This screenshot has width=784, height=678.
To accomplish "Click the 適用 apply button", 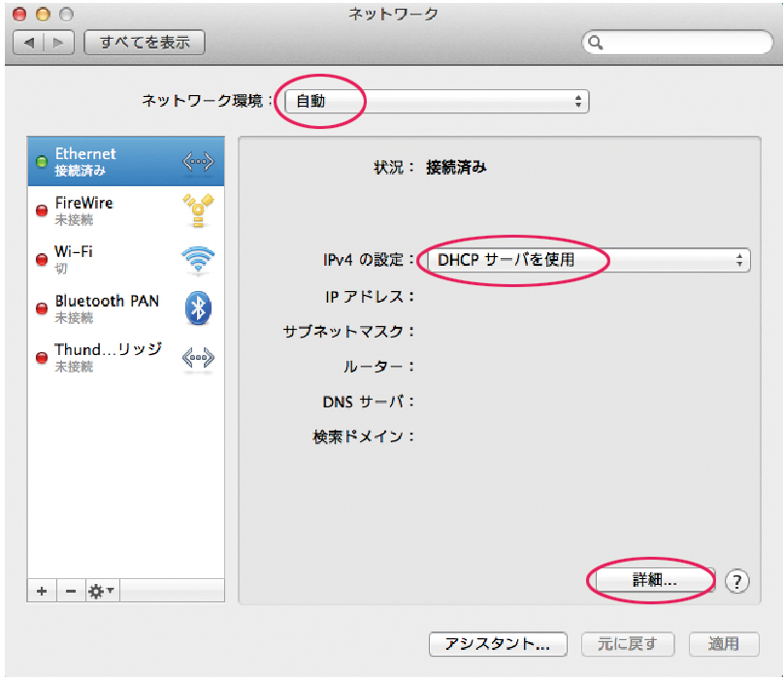I will pyautogui.click(x=724, y=644).
